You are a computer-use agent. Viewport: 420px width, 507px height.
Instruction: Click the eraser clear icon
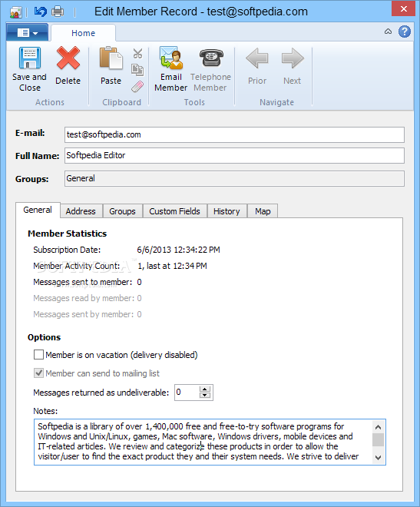(x=137, y=86)
